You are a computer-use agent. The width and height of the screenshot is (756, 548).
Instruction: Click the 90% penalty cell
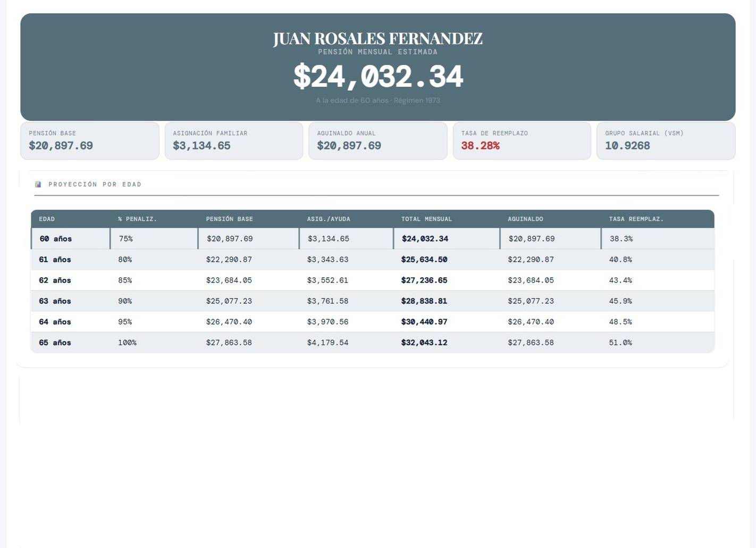[x=125, y=301]
